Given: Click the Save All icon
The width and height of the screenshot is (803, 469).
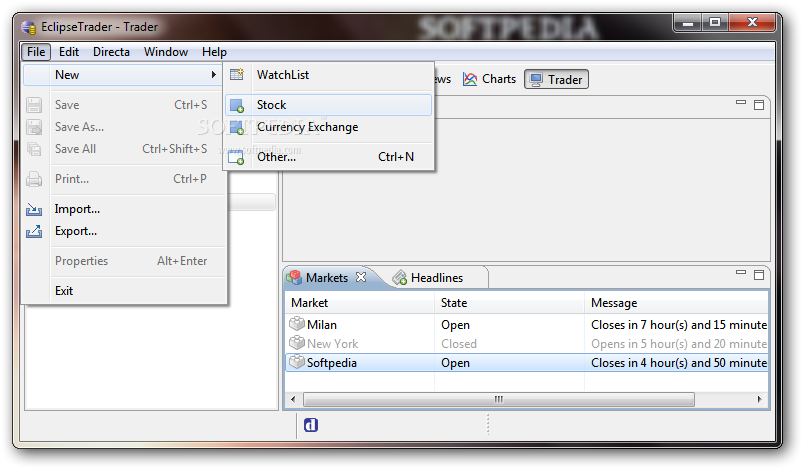Looking at the screenshot, I should (x=34, y=149).
